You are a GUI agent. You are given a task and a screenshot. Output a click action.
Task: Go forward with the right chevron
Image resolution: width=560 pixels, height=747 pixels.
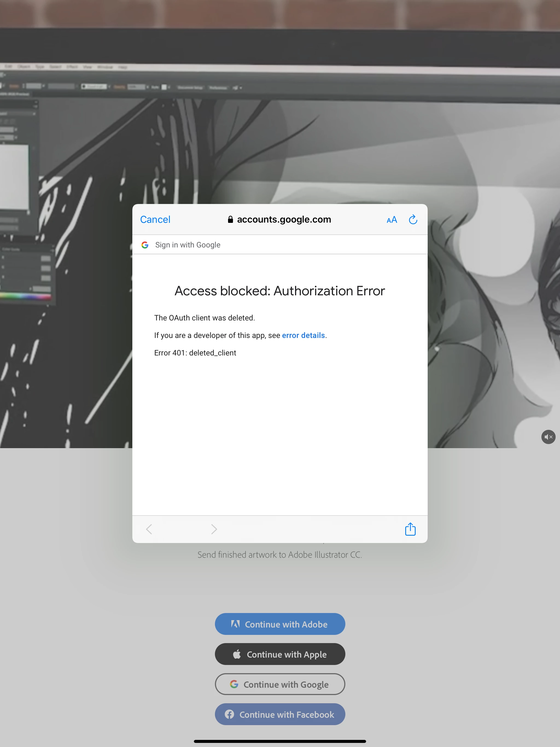[x=214, y=529]
